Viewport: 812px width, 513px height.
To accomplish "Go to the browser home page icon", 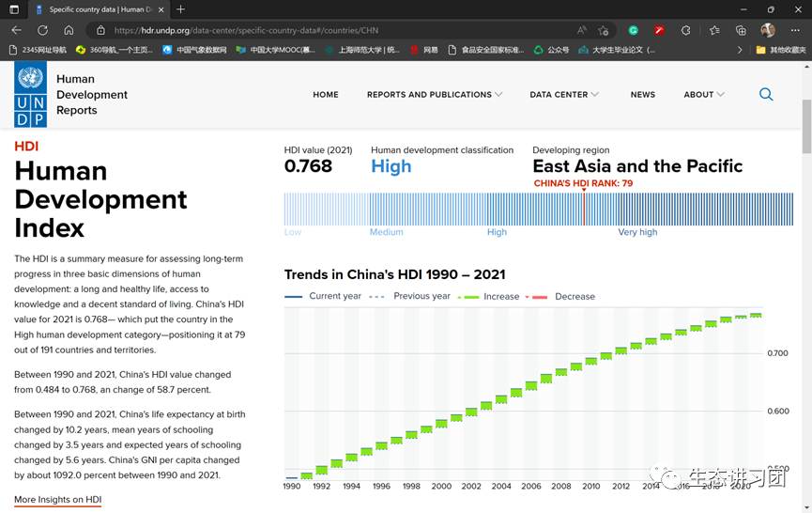I will (x=69, y=30).
